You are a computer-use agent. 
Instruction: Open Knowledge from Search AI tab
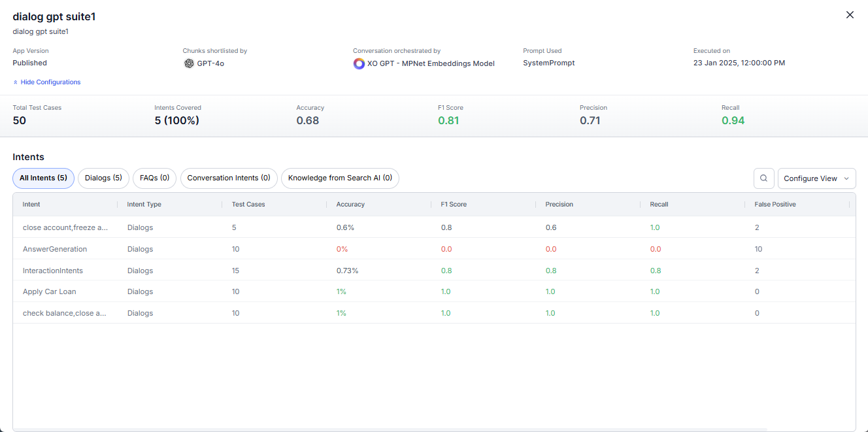click(x=340, y=178)
